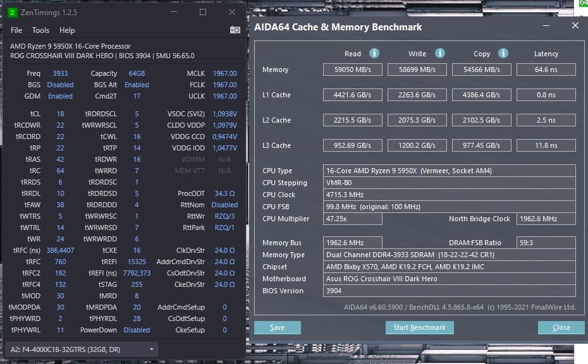The width and height of the screenshot is (588, 364).
Task: Click the PowerDown Disabled value
Action: (137, 330)
